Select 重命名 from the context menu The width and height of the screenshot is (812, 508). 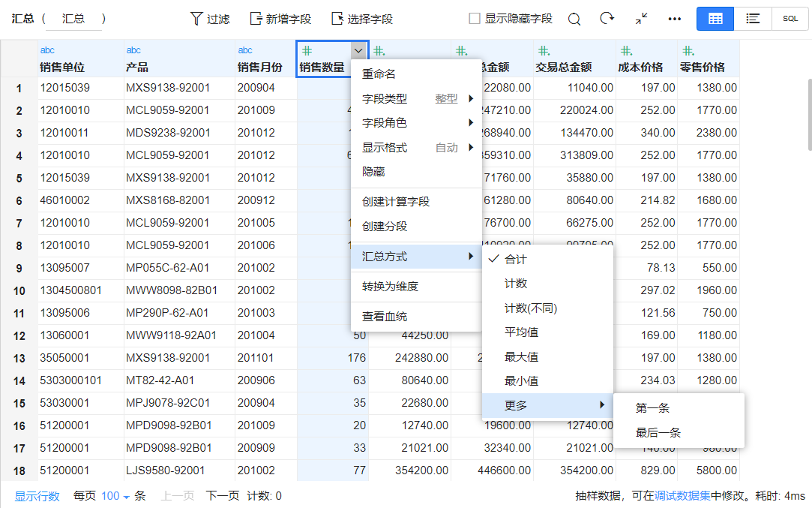click(379, 74)
